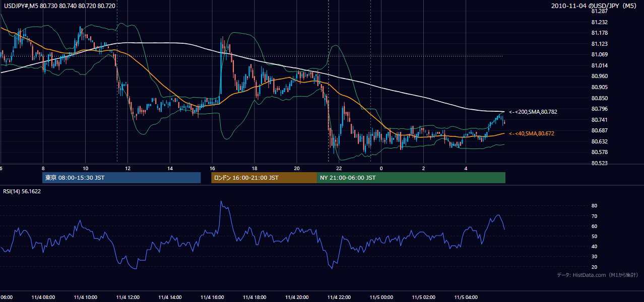The image size is (644, 302).
Task: Click RSI scale value 50
Action: coord(594,236)
